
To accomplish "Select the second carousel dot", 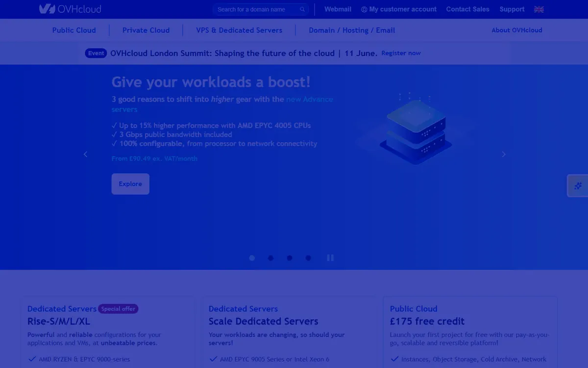I will (270, 258).
